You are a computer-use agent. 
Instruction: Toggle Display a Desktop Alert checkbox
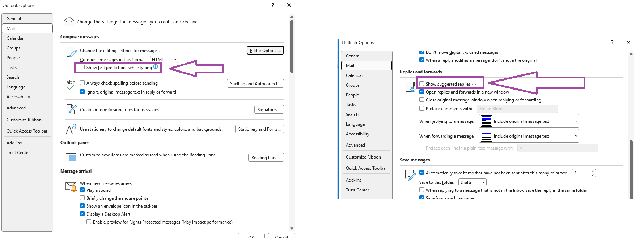[82, 214]
